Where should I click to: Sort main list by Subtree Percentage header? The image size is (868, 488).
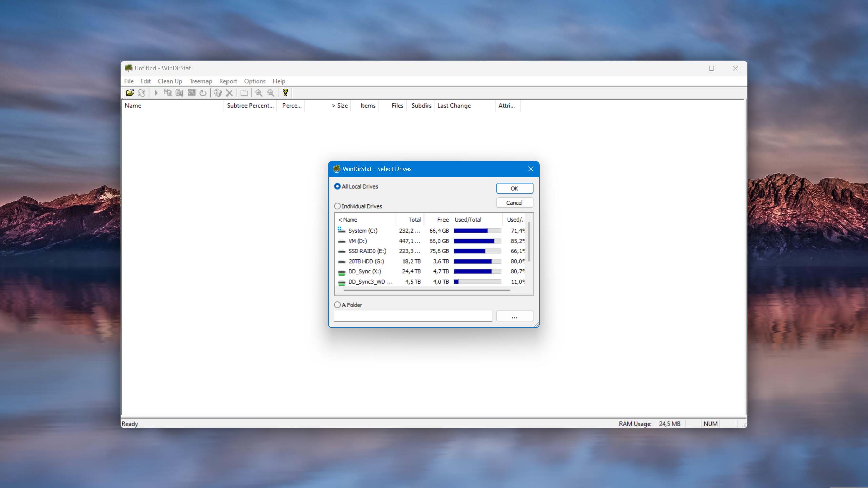tap(250, 106)
